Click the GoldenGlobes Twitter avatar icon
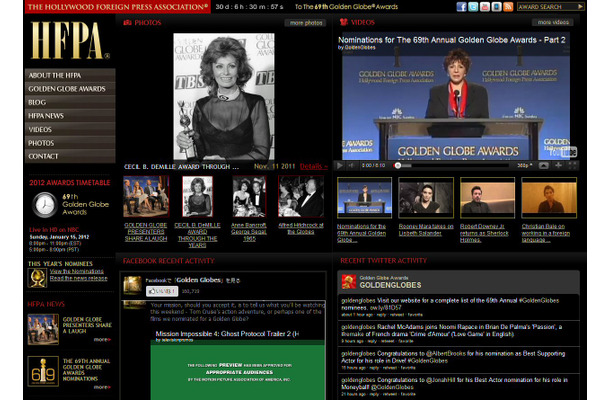 point(349,282)
